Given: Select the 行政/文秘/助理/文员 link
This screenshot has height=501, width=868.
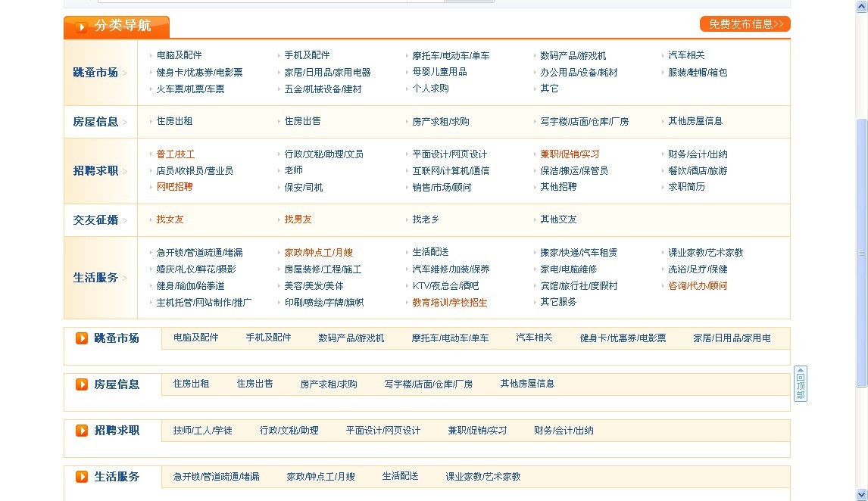Looking at the screenshot, I should (323, 154).
